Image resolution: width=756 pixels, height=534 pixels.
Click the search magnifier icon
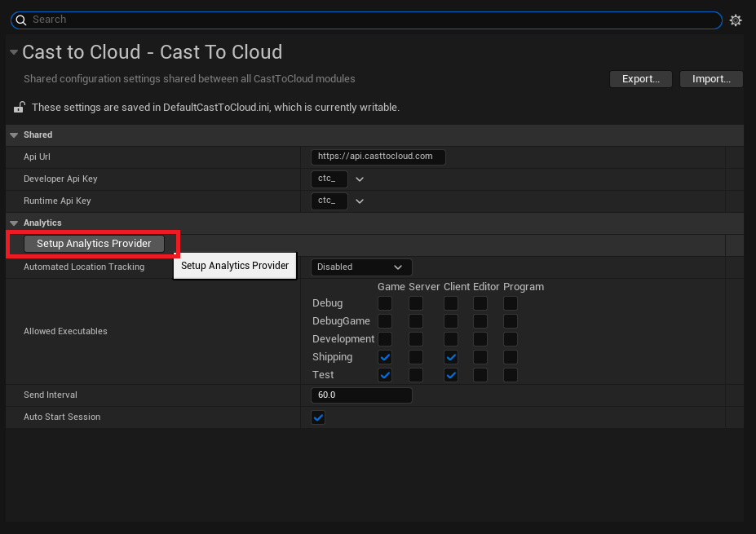pyautogui.click(x=20, y=20)
